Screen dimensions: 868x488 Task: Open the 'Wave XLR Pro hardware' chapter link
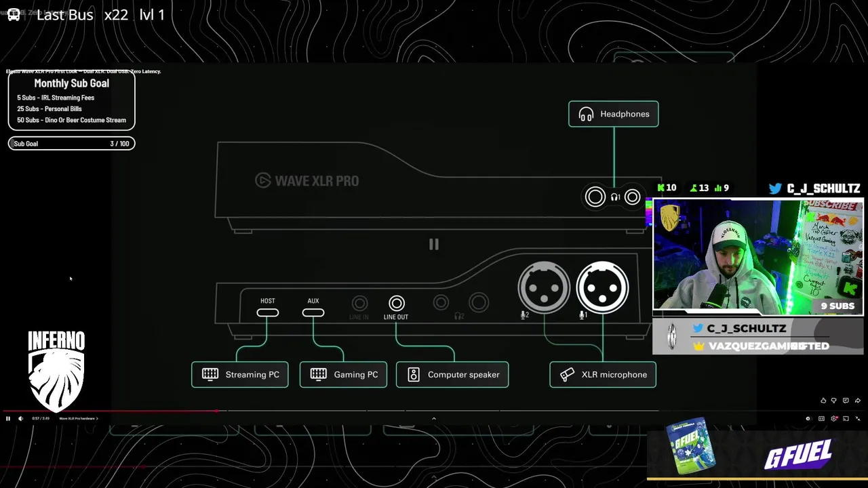(x=79, y=419)
